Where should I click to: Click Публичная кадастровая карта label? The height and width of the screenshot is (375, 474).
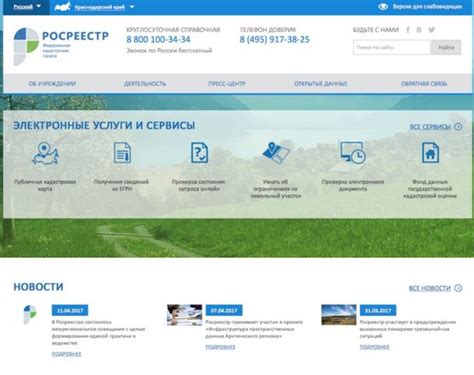click(45, 185)
